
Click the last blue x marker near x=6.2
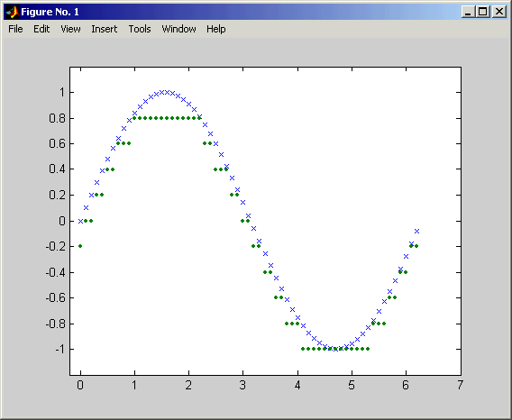coord(417,232)
